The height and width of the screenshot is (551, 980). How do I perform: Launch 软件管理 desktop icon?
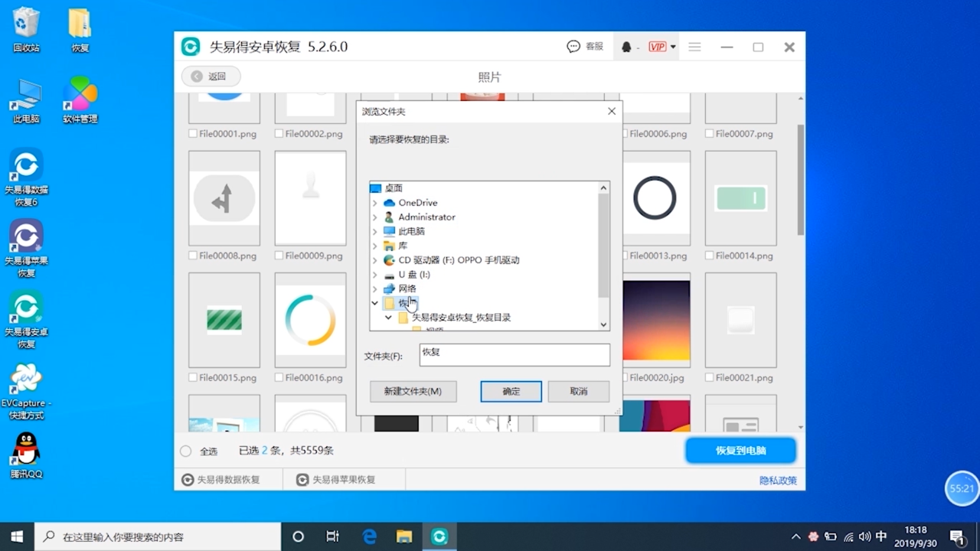coord(80,101)
